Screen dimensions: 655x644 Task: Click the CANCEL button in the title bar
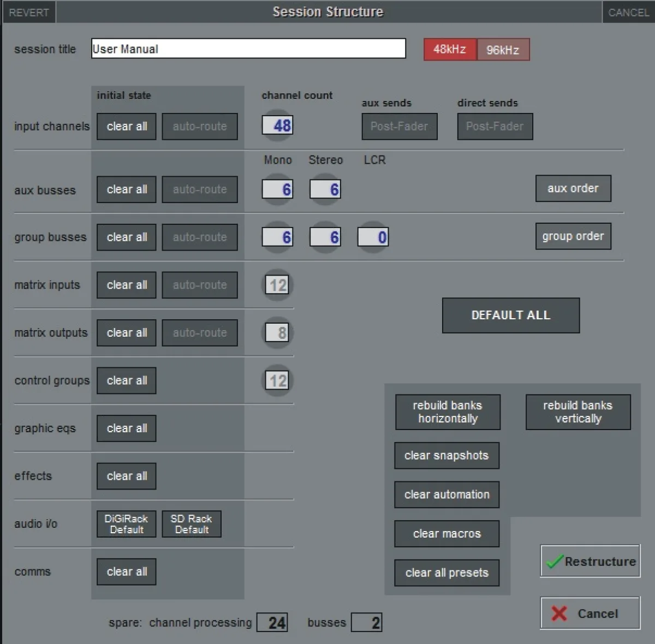628,12
